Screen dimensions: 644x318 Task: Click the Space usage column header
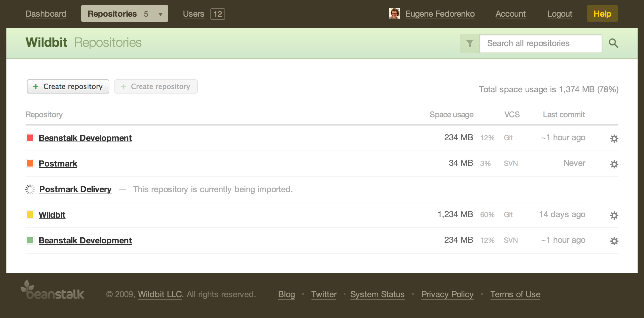coord(452,115)
